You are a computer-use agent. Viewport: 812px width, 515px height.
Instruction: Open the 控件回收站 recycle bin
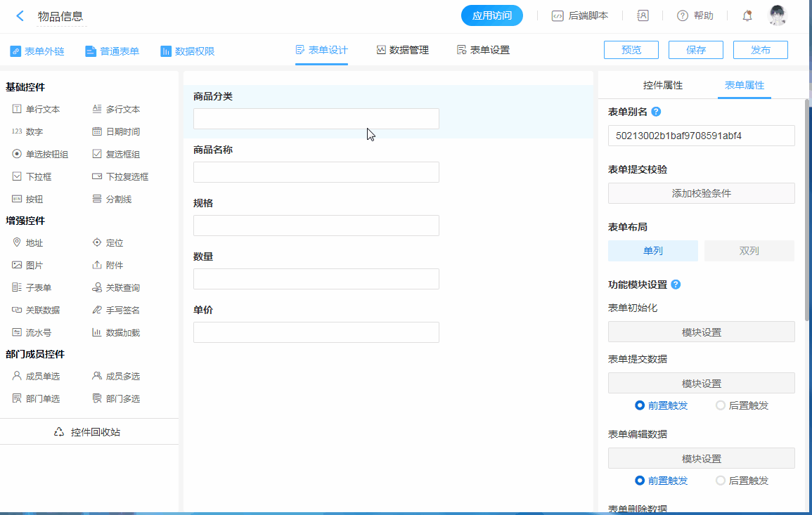point(89,432)
